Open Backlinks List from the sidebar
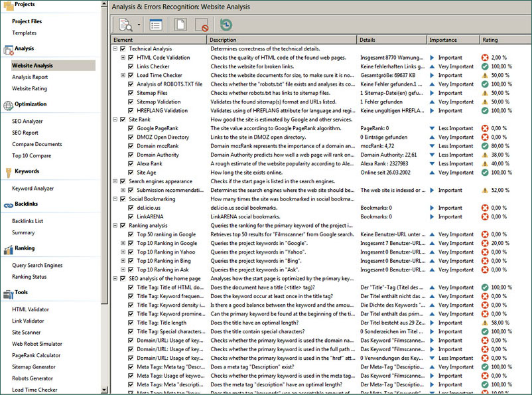Image resolution: width=532 pixels, height=395 pixels. click(x=27, y=220)
